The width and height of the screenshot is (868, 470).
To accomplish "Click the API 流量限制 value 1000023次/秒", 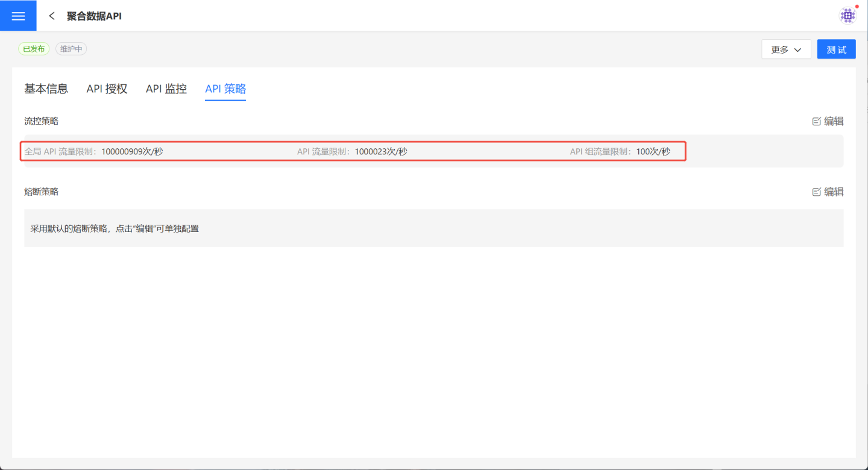I will (x=380, y=151).
